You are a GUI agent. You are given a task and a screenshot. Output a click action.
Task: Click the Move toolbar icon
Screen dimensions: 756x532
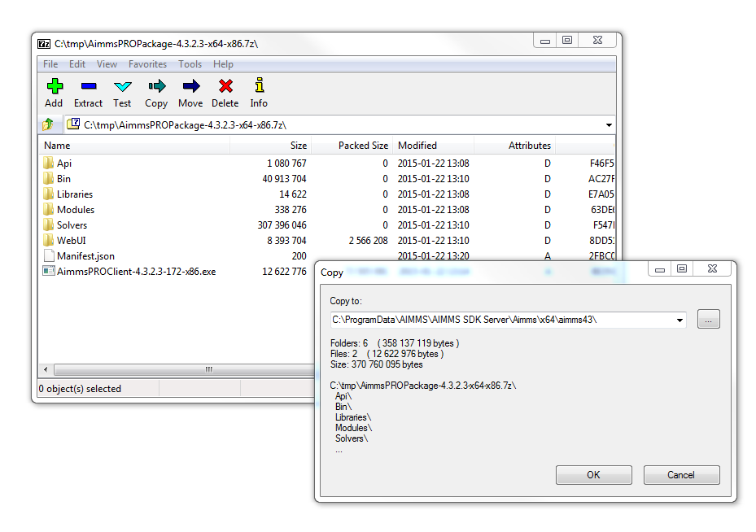coord(191,86)
